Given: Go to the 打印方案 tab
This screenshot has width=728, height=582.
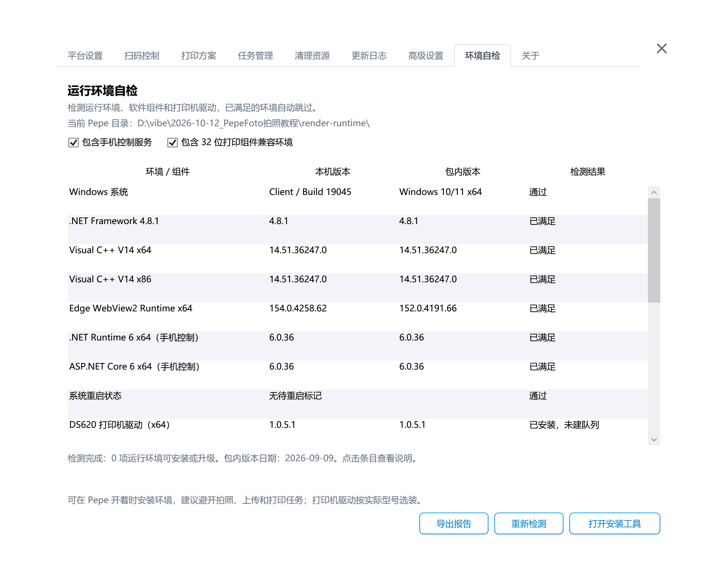Looking at the screenshot, I should pyautogui.click(x=199, y=56).
